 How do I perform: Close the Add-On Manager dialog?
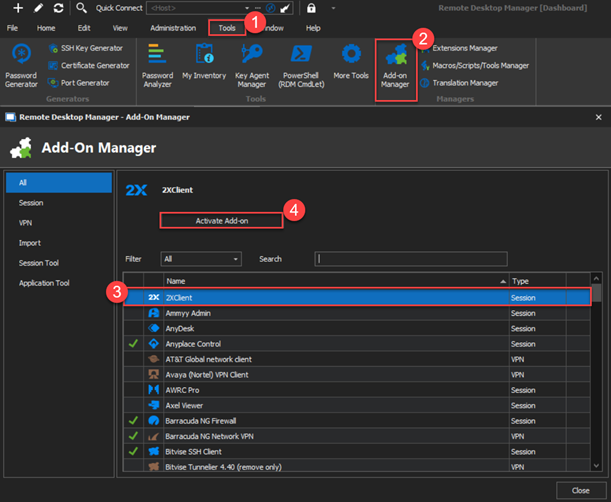tap(580, 490)
